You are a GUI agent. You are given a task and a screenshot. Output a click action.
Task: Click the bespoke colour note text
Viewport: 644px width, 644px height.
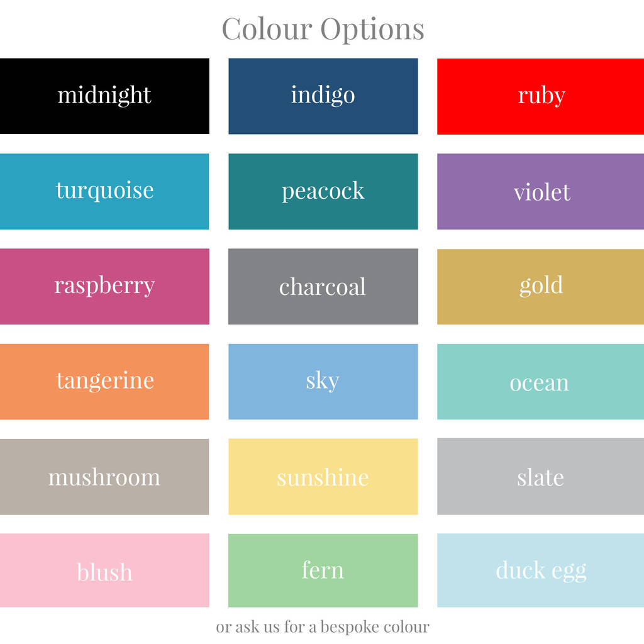(x=323, y=627)
